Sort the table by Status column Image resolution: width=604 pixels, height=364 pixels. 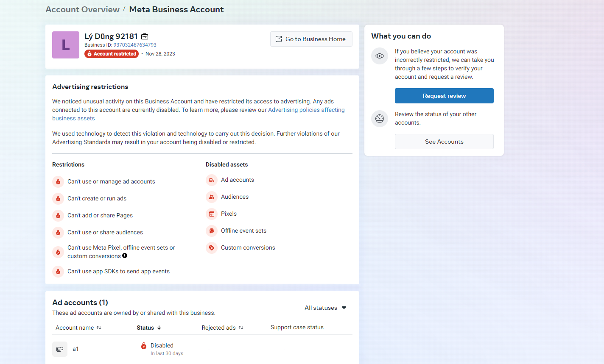(149, 328)
